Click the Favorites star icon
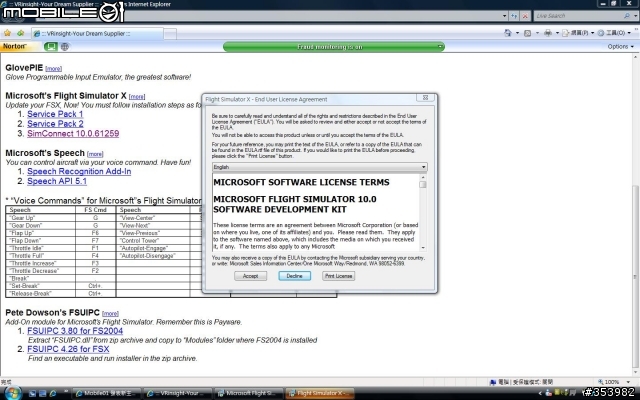 click(7, 33)
